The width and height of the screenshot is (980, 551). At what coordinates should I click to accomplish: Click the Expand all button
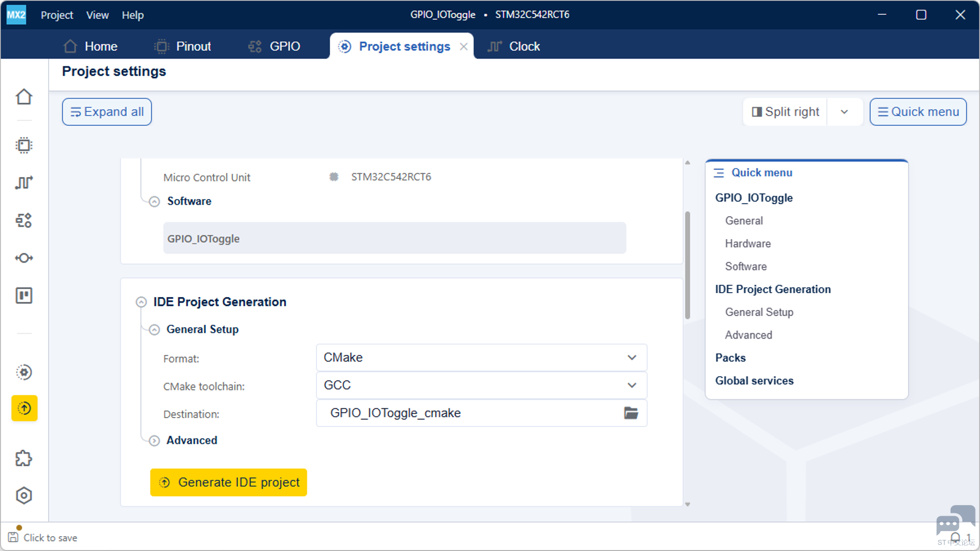[x=107, y=112]
